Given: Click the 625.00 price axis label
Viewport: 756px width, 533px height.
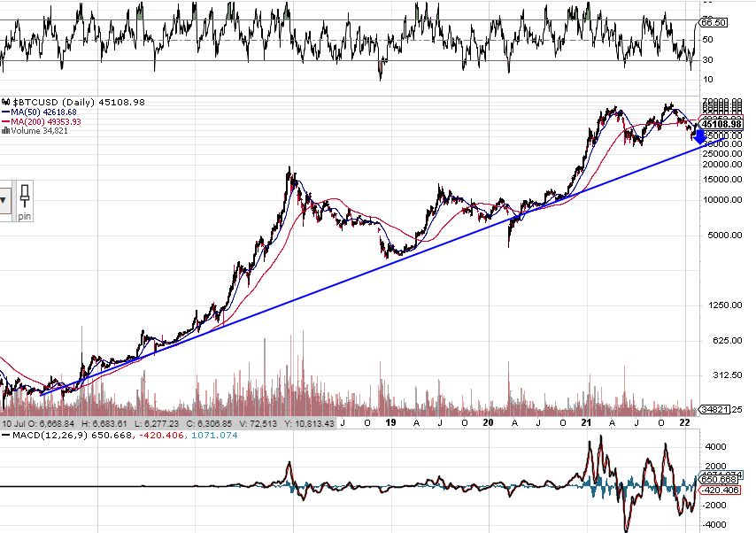Looking at the screenshot, I should click(x=727, y=341).
